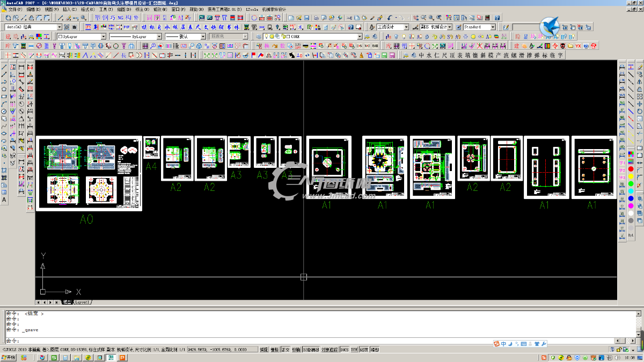Click the Text Style A icon

tap(372, 27)
